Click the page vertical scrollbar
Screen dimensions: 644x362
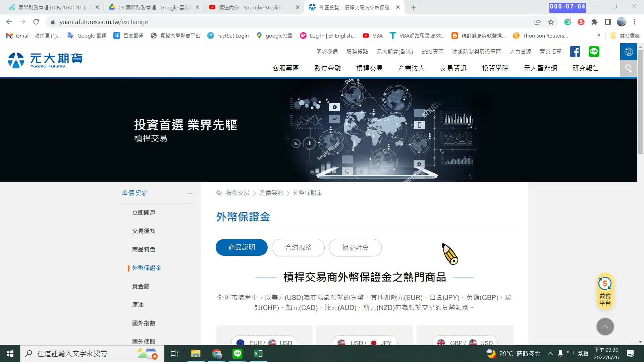pos(640,102)
